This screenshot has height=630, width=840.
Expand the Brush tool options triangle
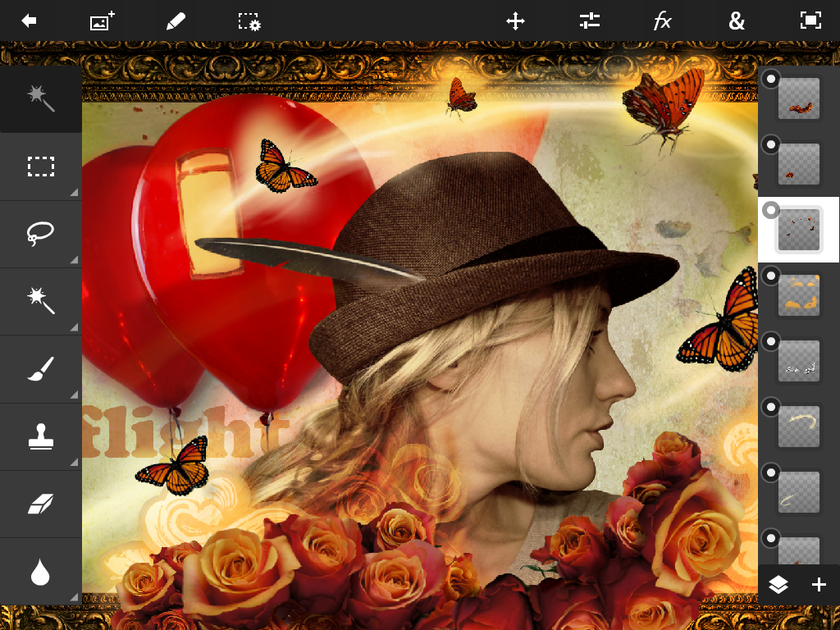[x=74, y=395]
